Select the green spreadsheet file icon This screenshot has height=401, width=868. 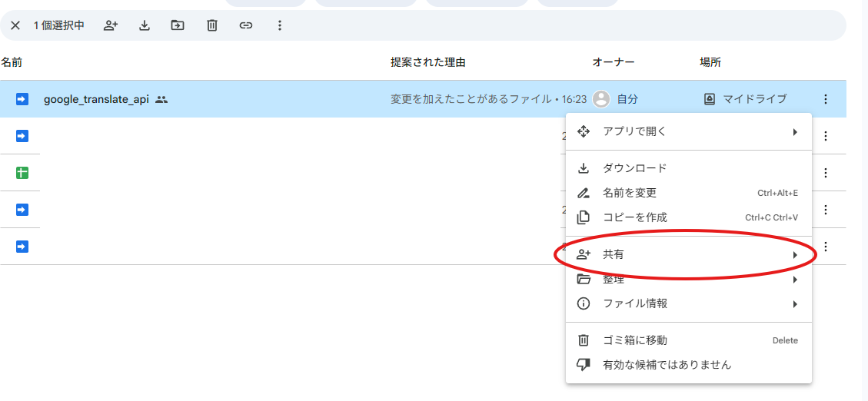click(22, 173)
